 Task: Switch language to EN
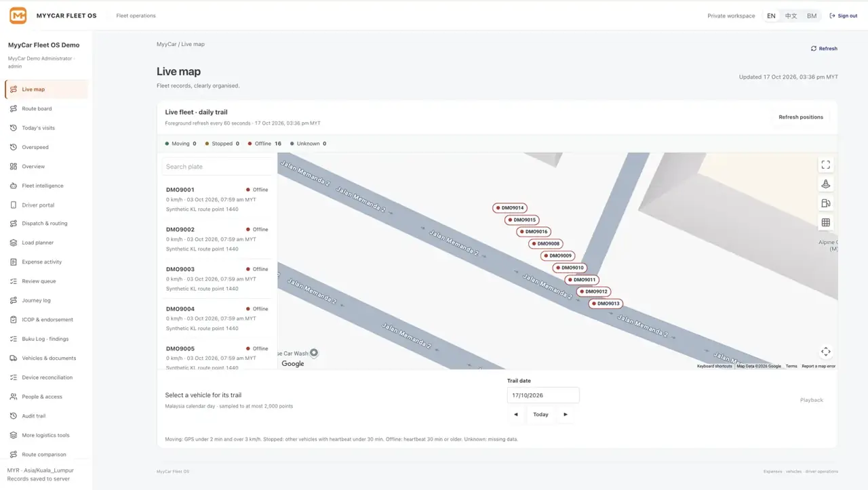771,16
